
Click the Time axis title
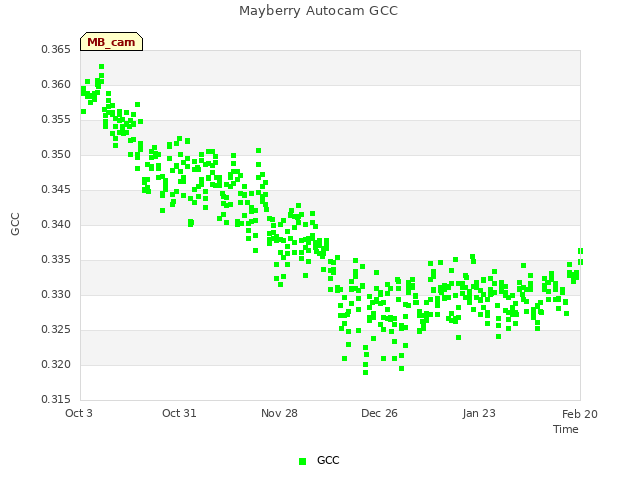[566, 429]
